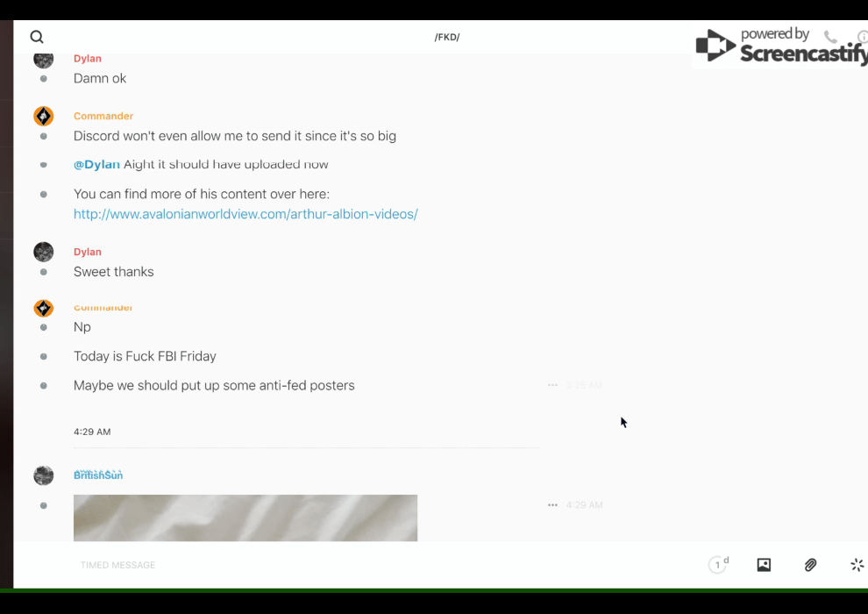
Task: Open options dots beside anti-fed posters message
Action: click(552, 385)
